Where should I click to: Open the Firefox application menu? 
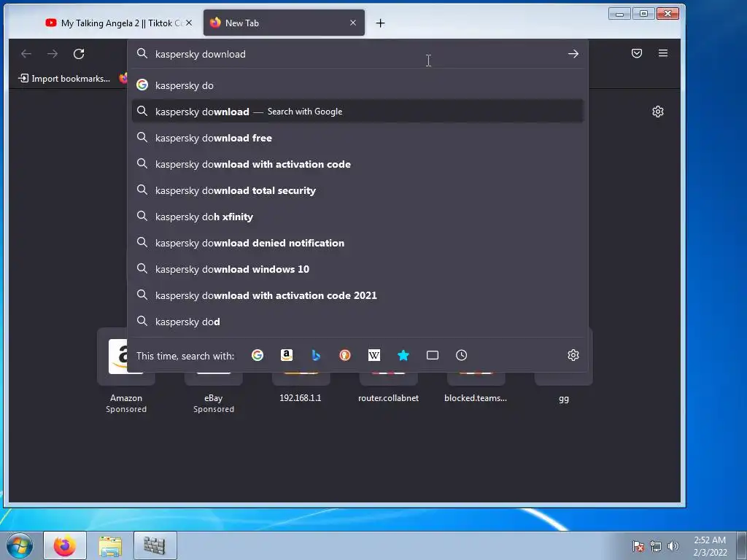(x=662, y=53)
